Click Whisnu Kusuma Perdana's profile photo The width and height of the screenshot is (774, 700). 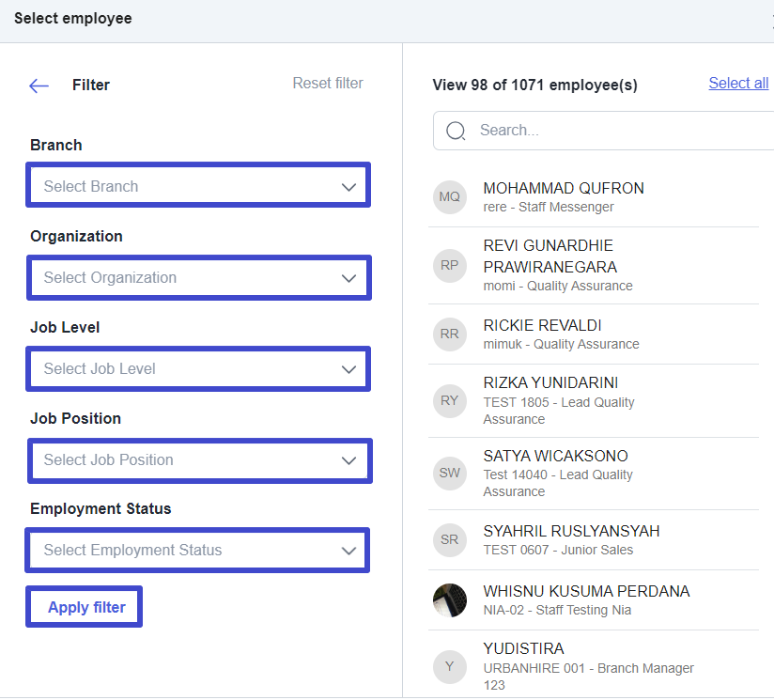click(x=450, y=599)
